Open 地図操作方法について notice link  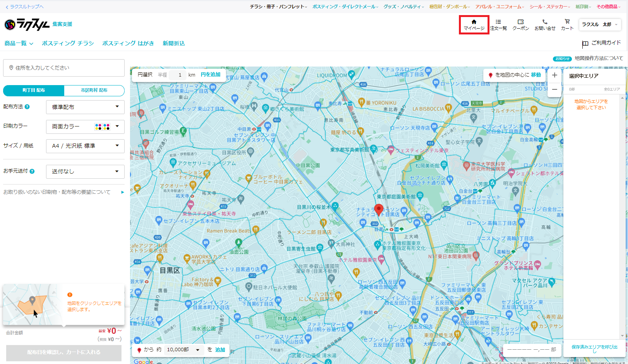coord(599,58)
